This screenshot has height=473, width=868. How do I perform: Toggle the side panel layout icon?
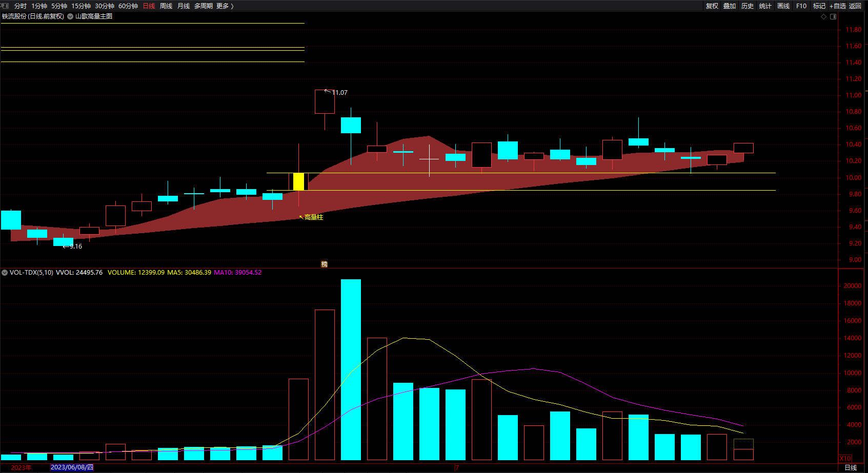pos(833,17)
